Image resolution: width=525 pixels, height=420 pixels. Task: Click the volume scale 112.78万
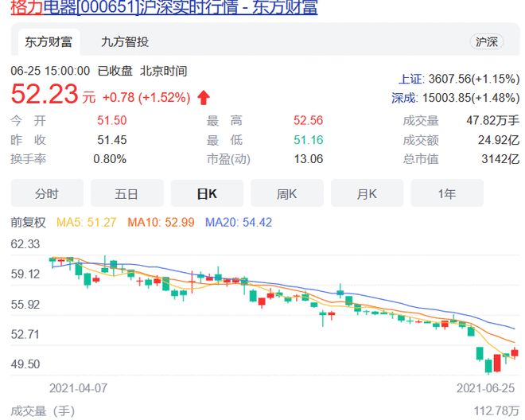coord(497,411)
